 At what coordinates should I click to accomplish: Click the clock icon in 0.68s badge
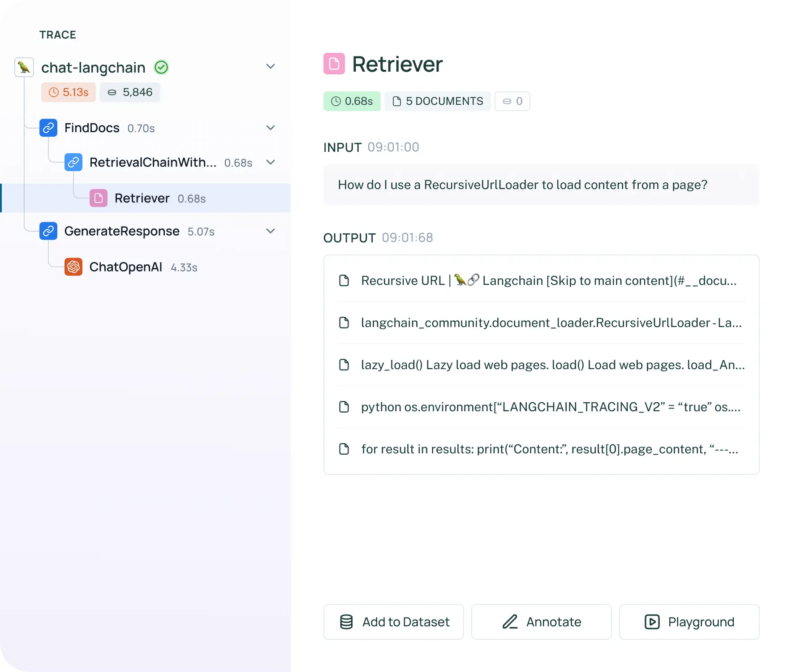pyautogui.click(x=336, y=101)
